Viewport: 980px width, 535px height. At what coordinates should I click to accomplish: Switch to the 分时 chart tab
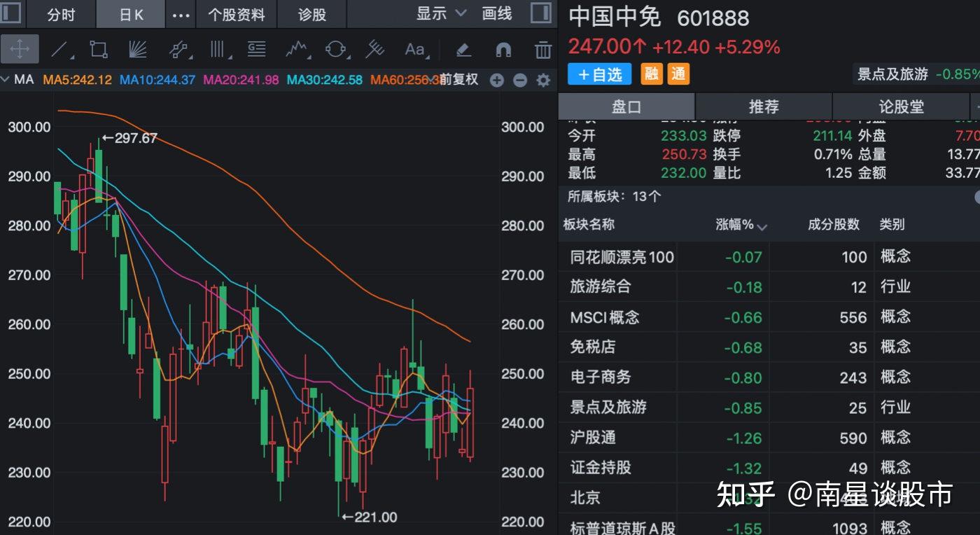[x=60, y=13]
